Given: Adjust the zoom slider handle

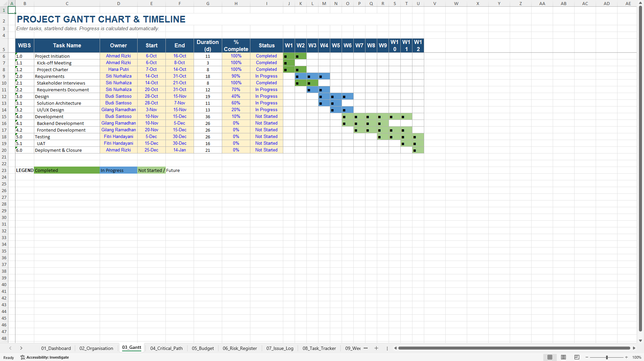Looking at the screenshot, I should click(x=607, y=357).
